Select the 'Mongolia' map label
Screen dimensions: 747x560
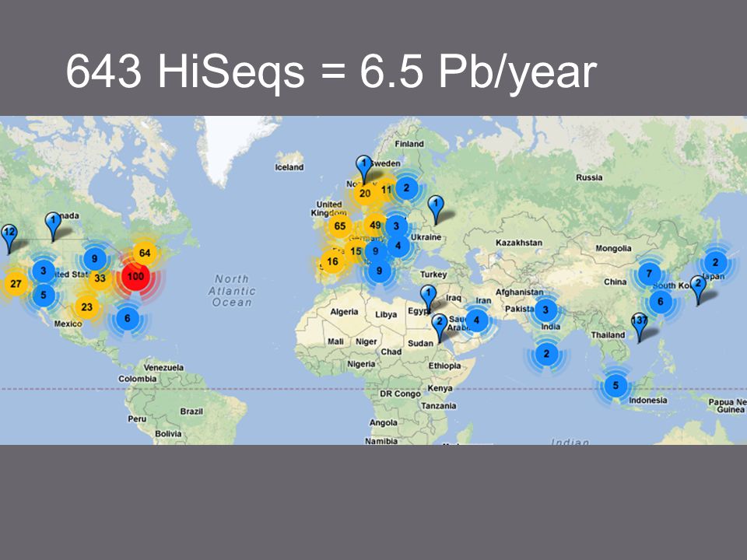(x=613, y=248)
